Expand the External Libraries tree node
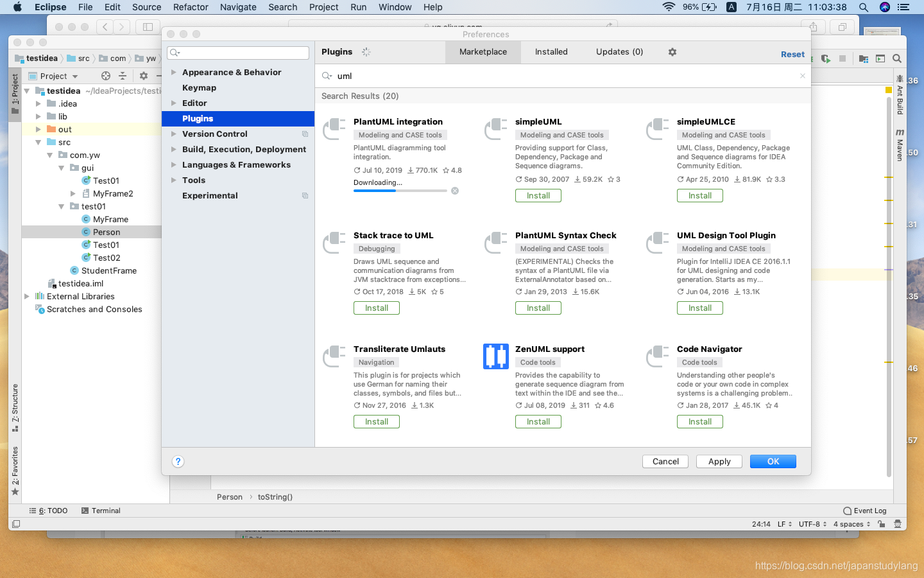924x578 pixels. (x=26, y=296)
